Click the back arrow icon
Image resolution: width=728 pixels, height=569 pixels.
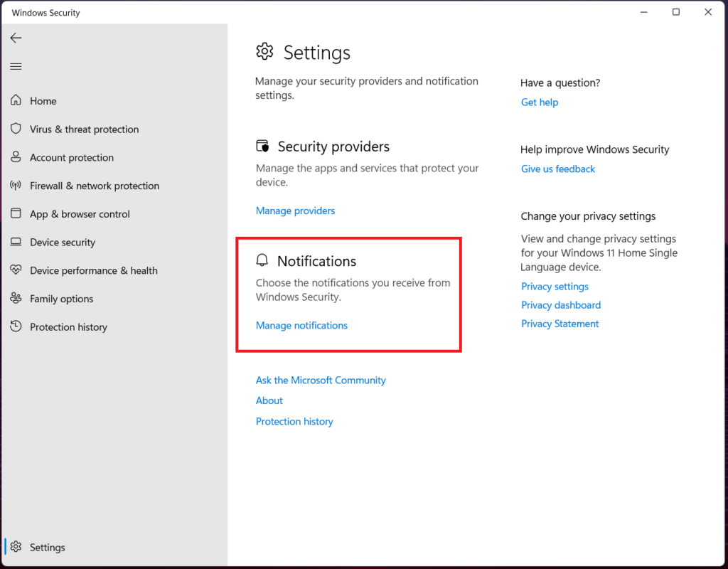(16, 38)
